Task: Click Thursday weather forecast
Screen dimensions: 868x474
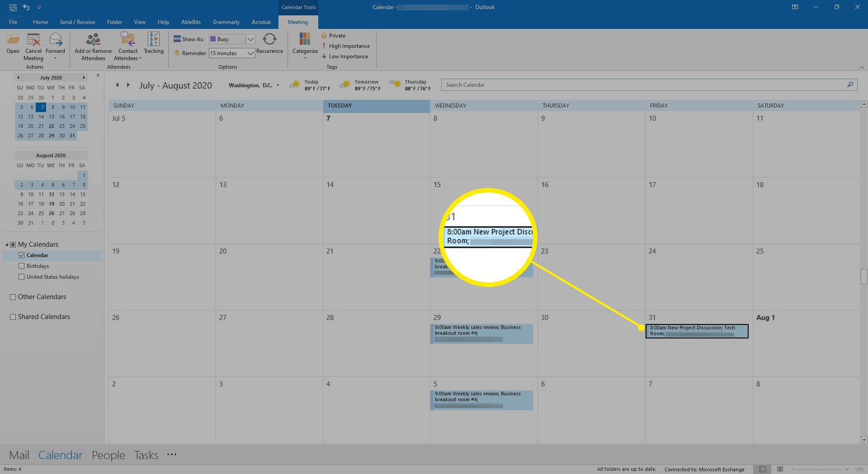Action: click(410, 85)
